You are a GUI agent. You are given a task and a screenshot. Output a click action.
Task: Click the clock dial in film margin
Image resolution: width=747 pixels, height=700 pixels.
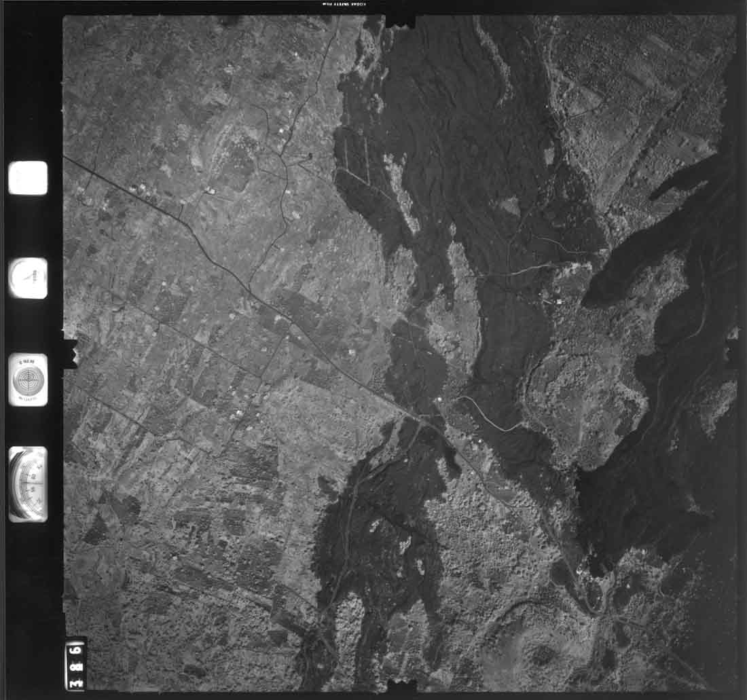tap(28, 278)
